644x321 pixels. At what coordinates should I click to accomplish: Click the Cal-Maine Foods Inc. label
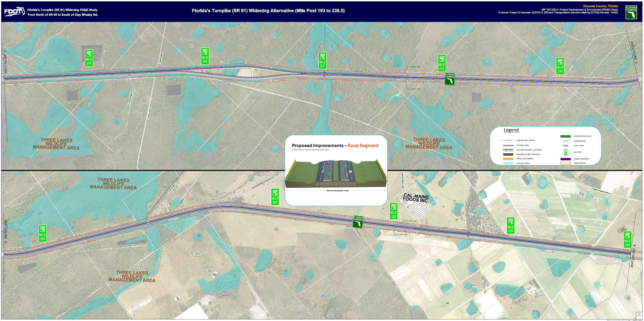(416, 198)
